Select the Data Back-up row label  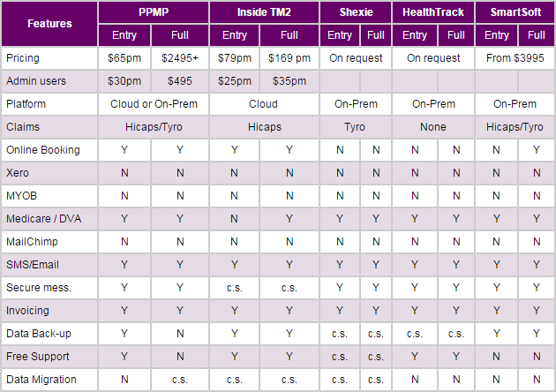tap(49, 334)
